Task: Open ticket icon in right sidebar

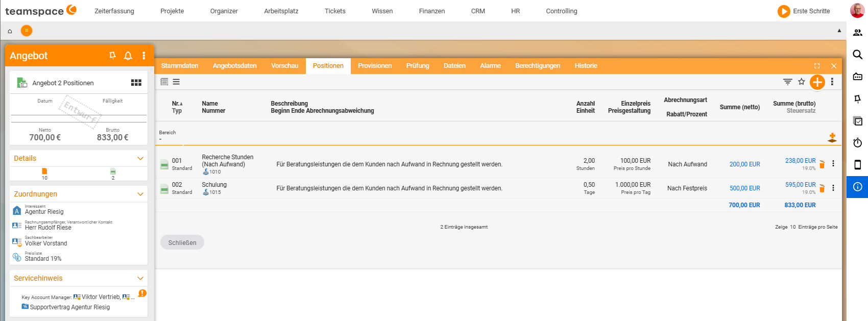Action: pos(858,77)
